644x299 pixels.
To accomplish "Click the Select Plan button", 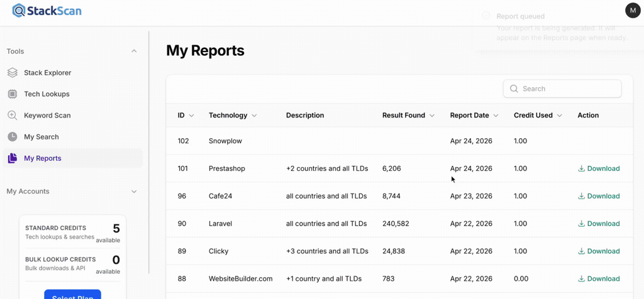I will point(73,294).
